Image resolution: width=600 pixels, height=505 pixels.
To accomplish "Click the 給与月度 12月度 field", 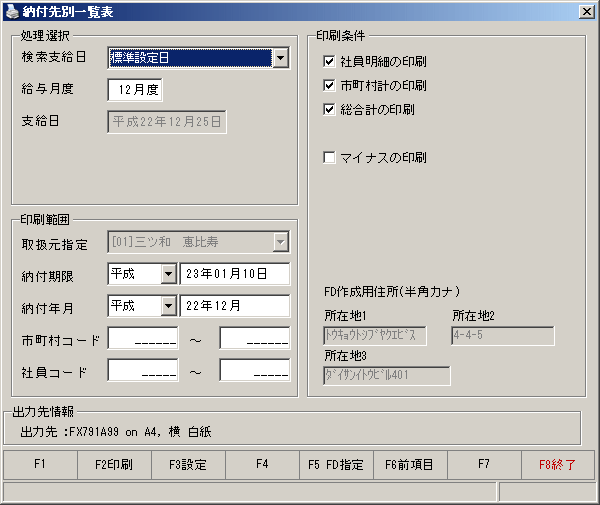I will [x=135, y=90].
